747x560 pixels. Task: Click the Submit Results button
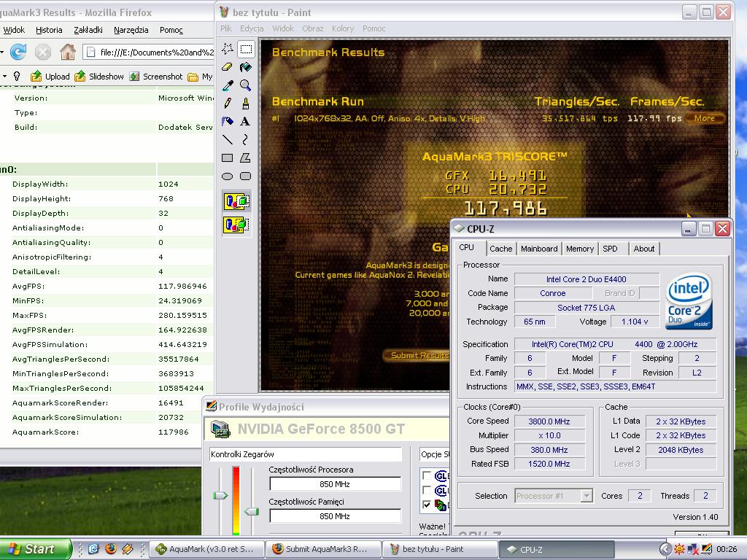(x=417, y=355)
